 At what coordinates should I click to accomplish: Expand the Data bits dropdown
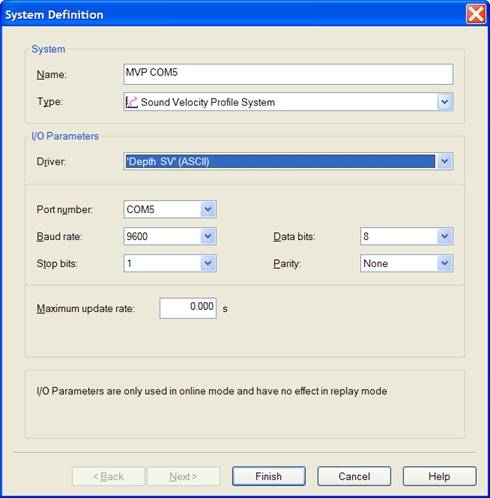(445, 236)
